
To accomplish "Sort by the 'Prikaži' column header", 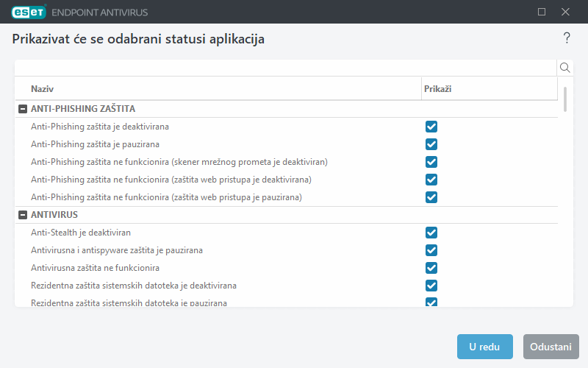I will [490, 89].
